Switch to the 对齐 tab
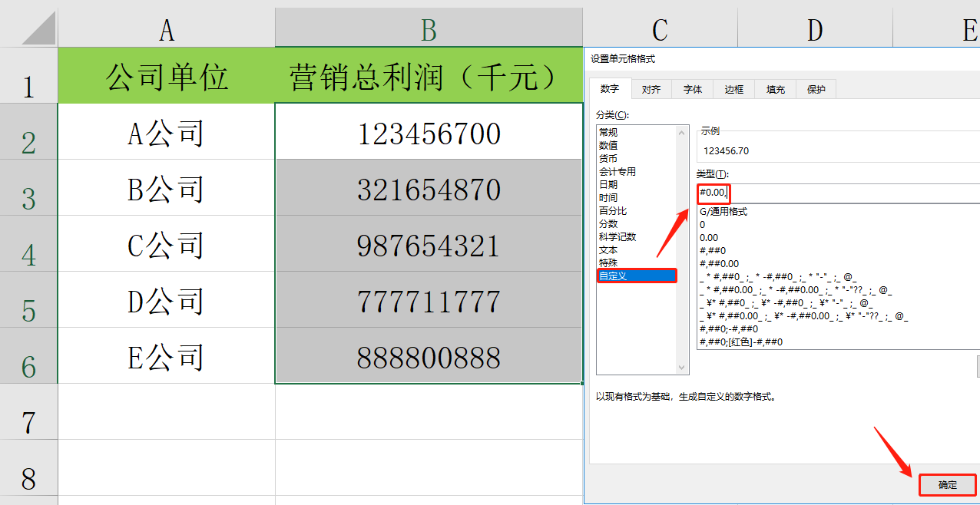 [651, 90]
